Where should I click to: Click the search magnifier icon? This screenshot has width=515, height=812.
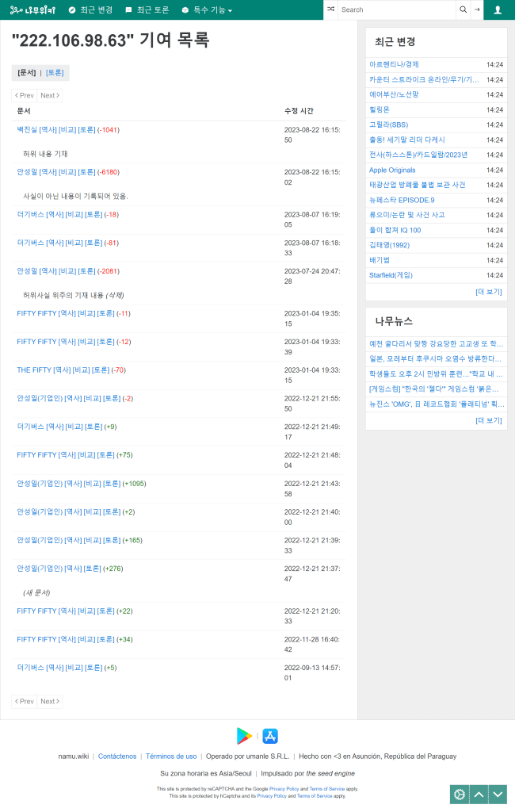[463, 10]
